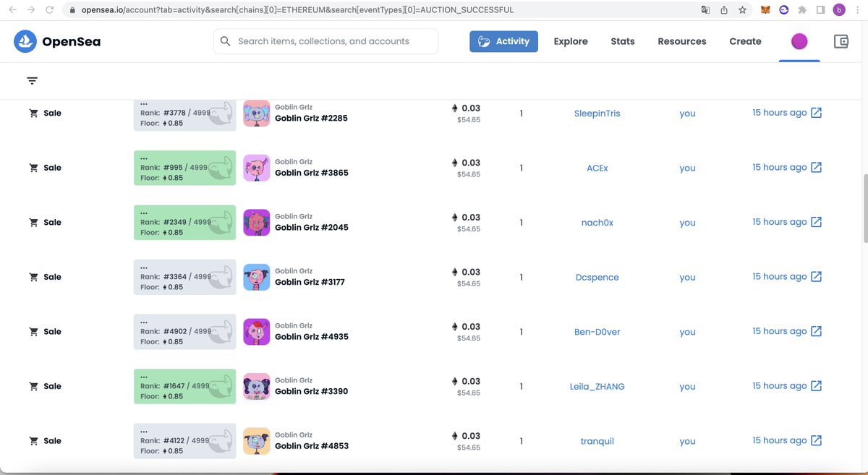Viewport: 868px width, 475px height.
Task: Click Goblin Grlz #4935 title
Action: [312, 336]
